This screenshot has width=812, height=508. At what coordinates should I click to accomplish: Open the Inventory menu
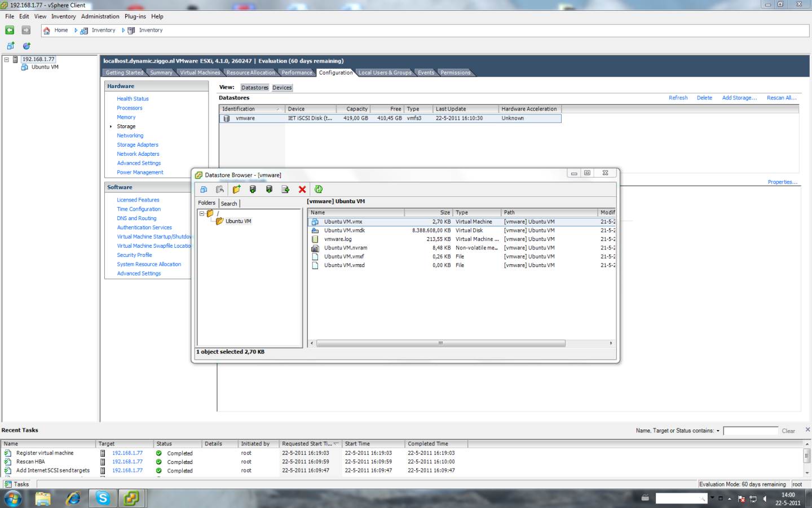pyautogui.click(x=63, y=16)
